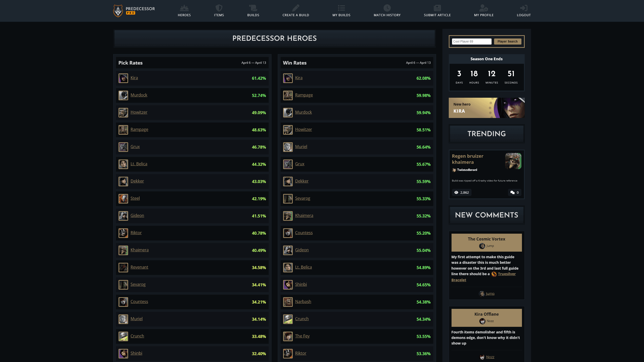This screenshot has height=362, width=644.
Task: Click the player name search field
Action: 471,42
